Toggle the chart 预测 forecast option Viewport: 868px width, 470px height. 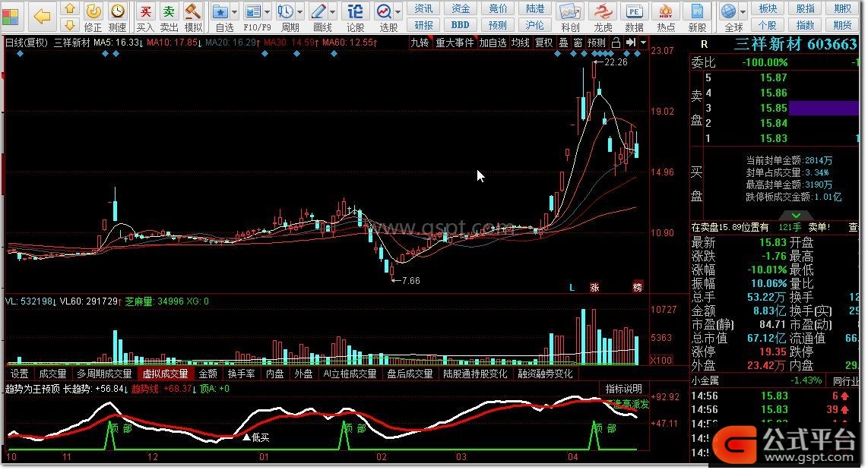point(596,43)
